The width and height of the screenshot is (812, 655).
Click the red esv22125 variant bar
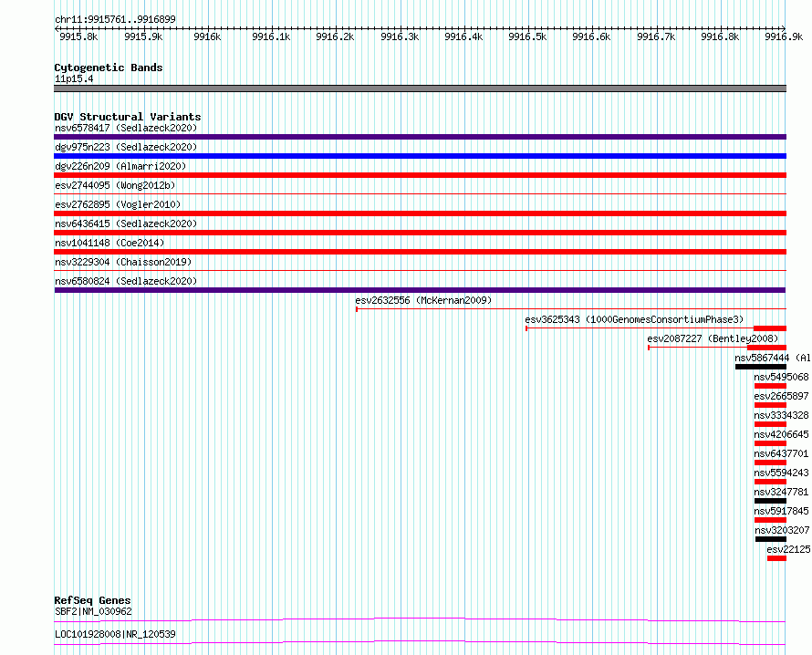tap(776, 558)
